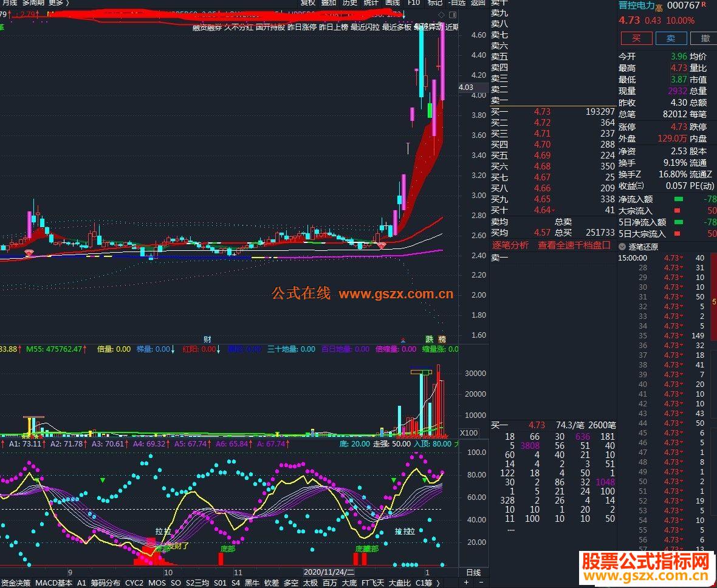The width and height of the screenshot is (717, 588).
Task: Click the stock name 晋控电力
Action: pyautogui.click(x=637, y=5)
